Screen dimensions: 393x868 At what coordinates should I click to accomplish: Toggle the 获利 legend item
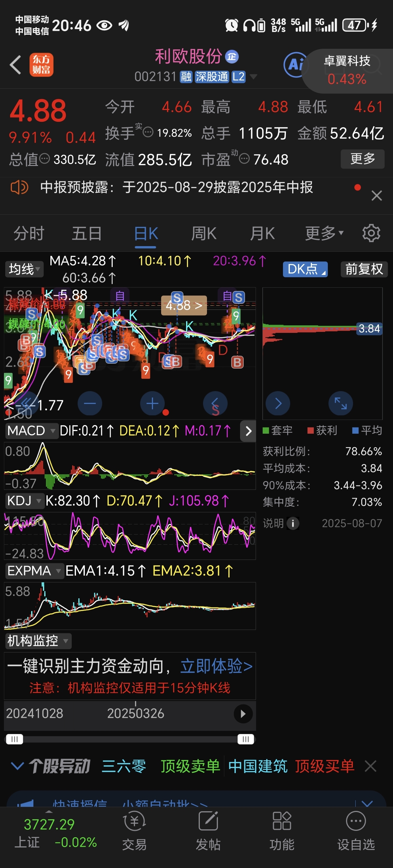[322, 430]
